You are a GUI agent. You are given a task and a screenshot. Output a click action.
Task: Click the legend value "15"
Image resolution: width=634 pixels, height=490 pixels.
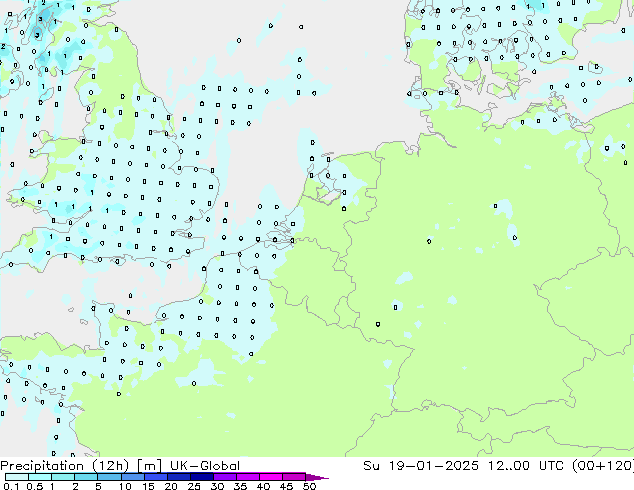[148, 486]
